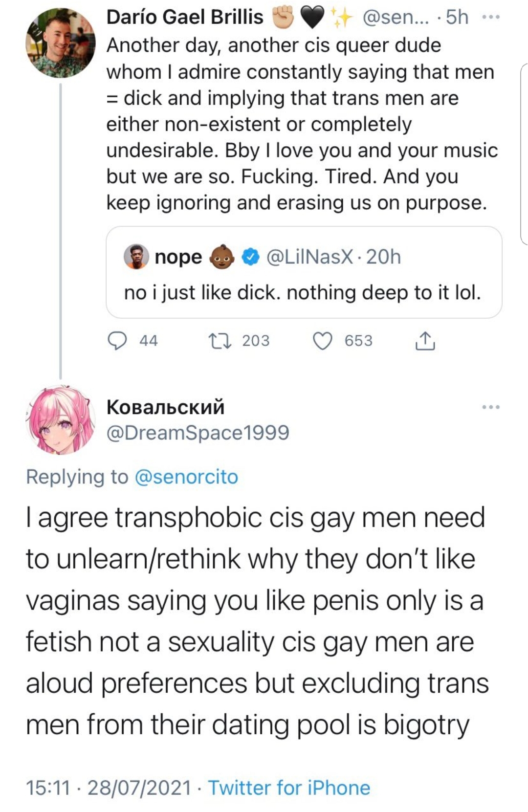The image size is (528, 812).
Task: Tap the small LilNasX avatar in quote
Action: pos(136,257)
